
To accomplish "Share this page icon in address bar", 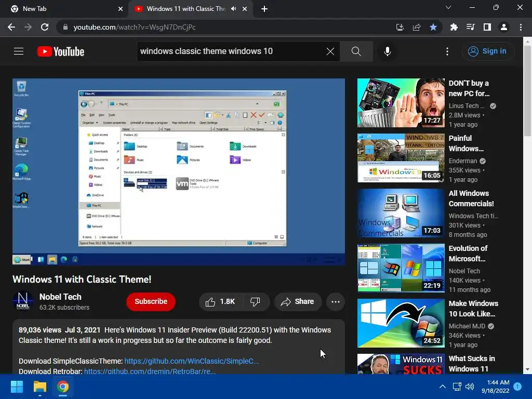I will [417, 27].
